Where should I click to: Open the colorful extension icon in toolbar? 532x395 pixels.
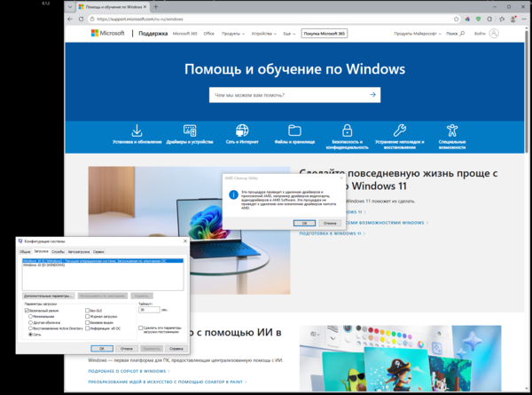467,19
